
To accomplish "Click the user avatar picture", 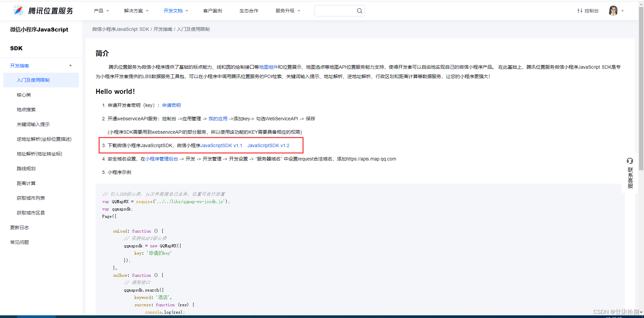I will pyautogui.click(x=613, y=11).
